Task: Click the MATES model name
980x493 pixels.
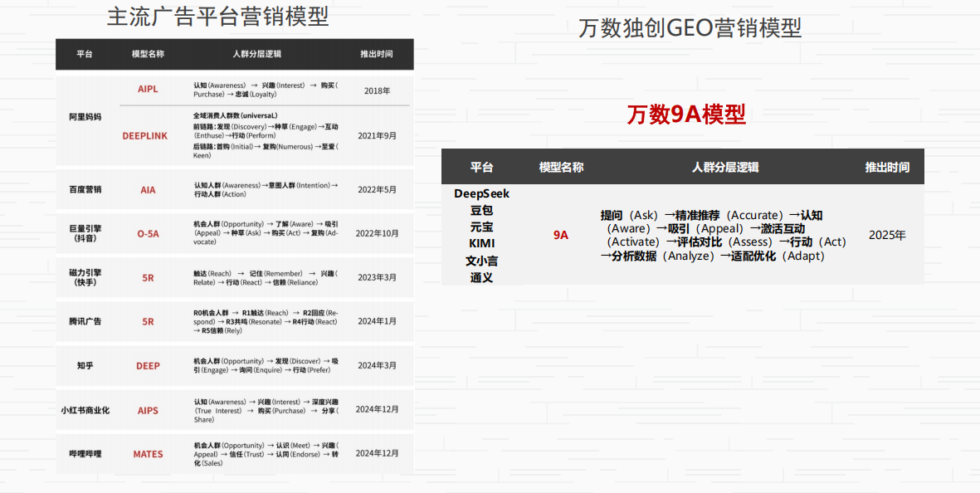Action: [x=149, y=454]
